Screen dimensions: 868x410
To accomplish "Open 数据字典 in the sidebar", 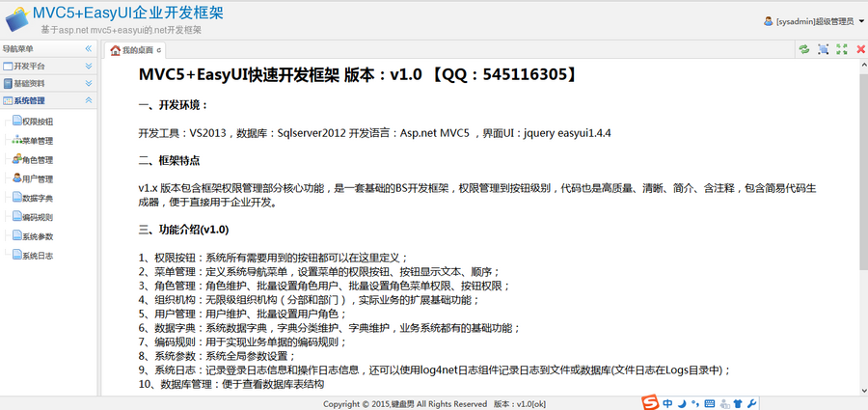I will pyautogui.click(x=38, y=199).
